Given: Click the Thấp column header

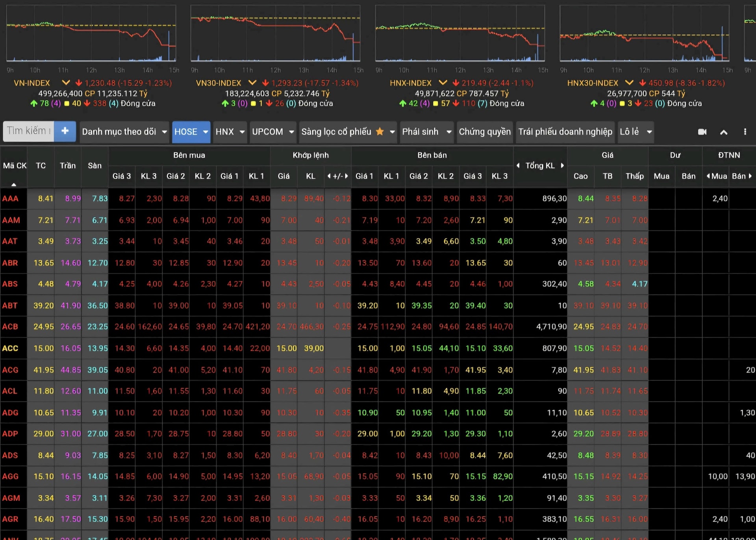Looking at the screenshot, I should [634, 176].
